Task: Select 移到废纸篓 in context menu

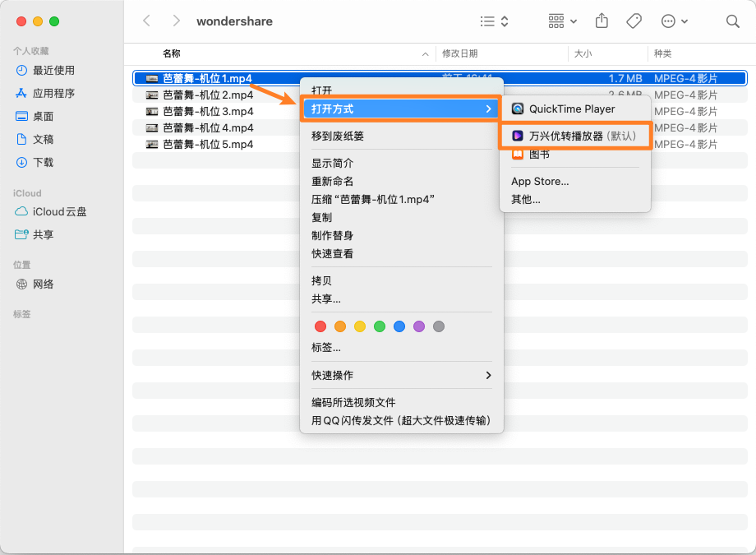Action: 338,136
